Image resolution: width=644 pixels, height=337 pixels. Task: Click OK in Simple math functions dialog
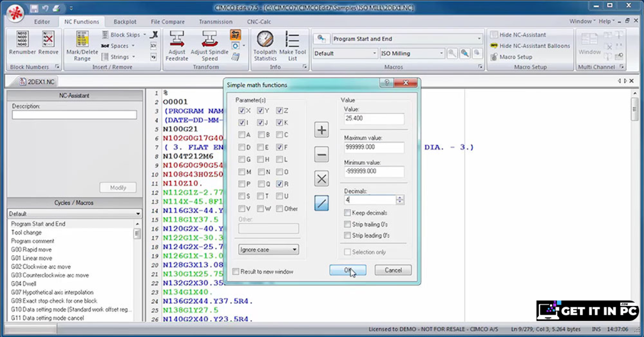click(348, 270)
